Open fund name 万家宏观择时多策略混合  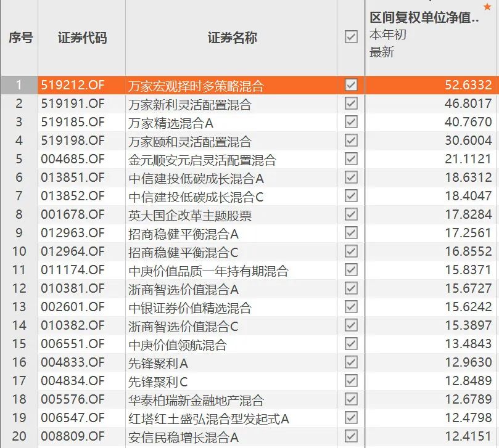(196, 86)
